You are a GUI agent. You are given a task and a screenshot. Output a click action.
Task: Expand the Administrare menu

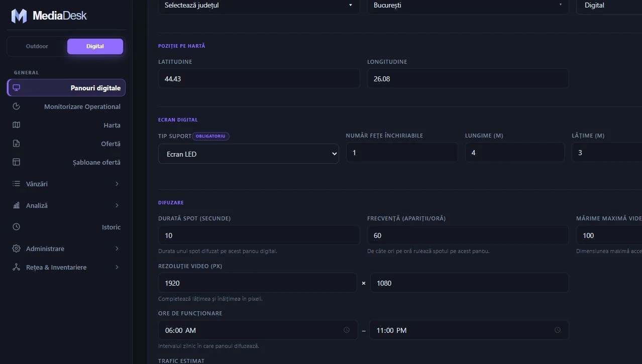[66, 249]
